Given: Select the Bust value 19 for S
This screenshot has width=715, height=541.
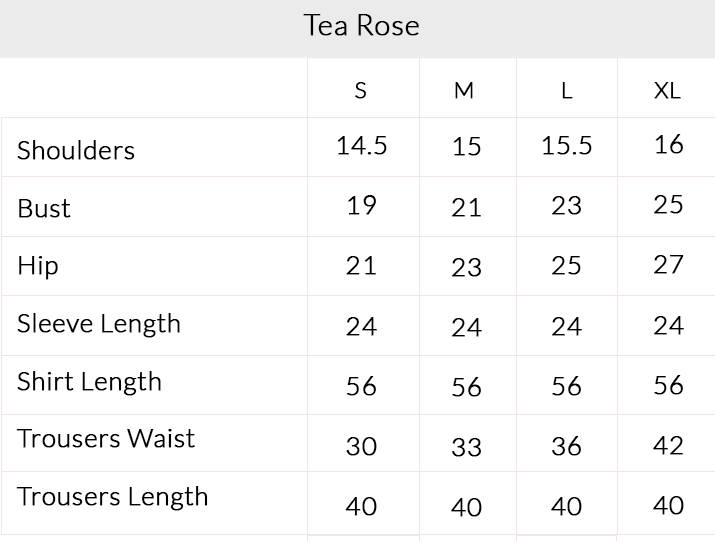Looking at the screenshot, I should pyautogui.click(x=361, y=206).
